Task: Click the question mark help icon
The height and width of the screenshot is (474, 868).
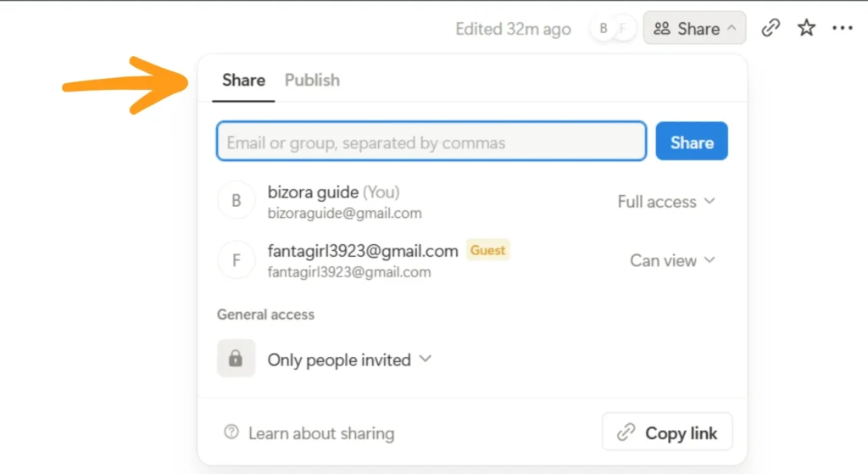Action: 231,432
